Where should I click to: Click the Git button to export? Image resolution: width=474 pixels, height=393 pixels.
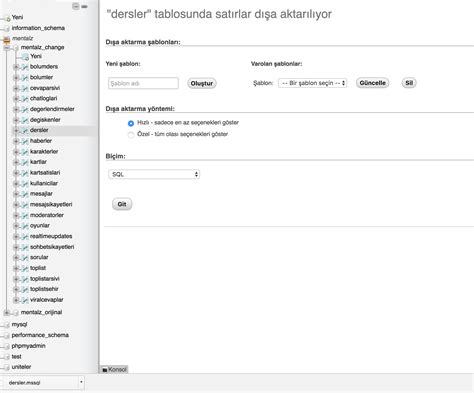(x=122, y=204)
